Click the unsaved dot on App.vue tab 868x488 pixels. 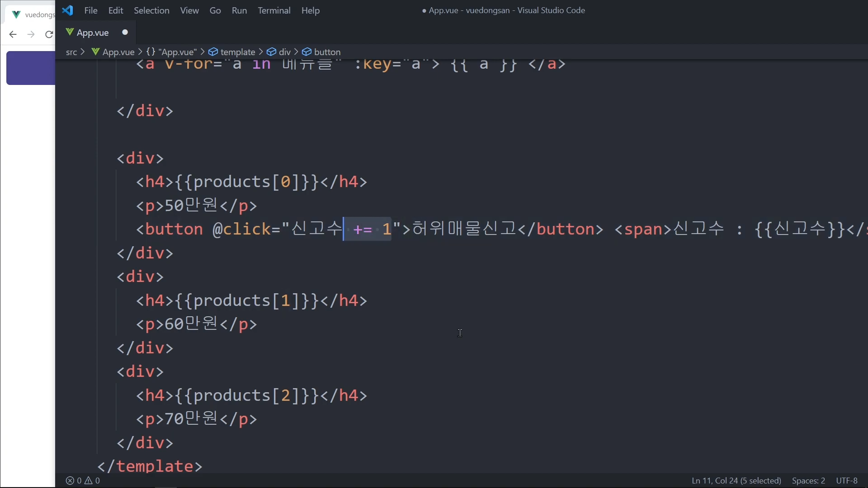pyautogui.click(x=125, y=32)
